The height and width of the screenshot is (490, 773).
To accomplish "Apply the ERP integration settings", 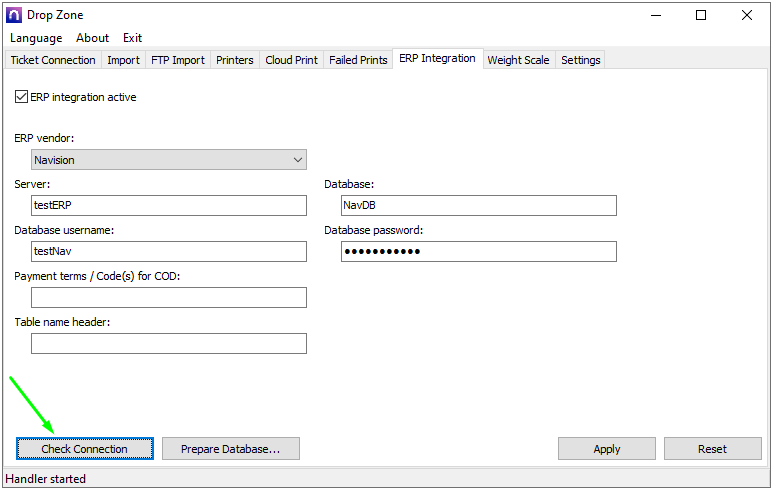I will click(607, 449).
